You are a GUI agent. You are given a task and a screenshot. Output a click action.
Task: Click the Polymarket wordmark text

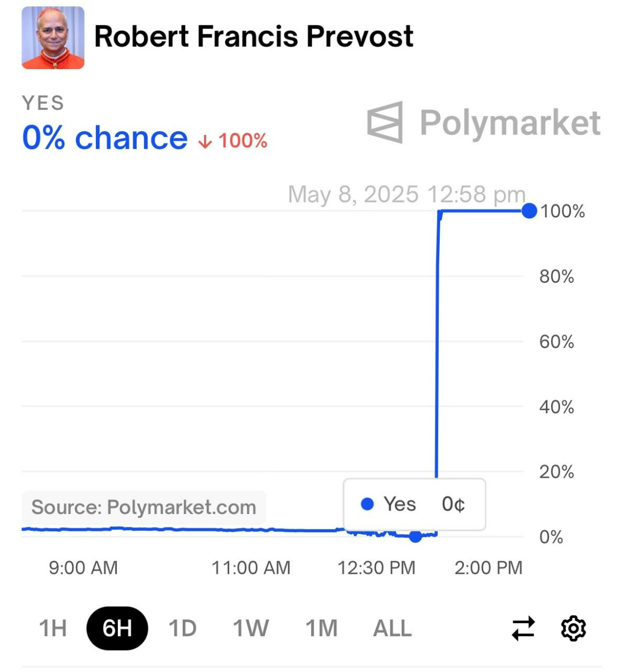[509, 123]
